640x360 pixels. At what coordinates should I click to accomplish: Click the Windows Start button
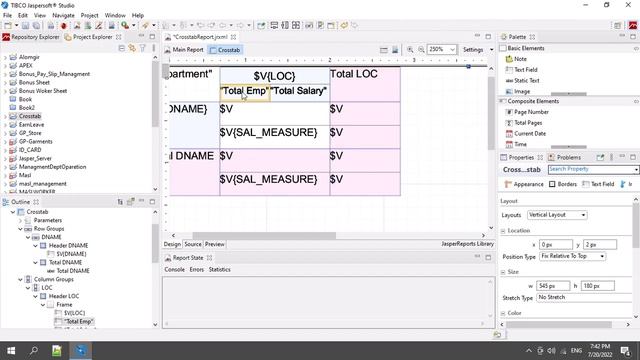[x=11, y=351]
